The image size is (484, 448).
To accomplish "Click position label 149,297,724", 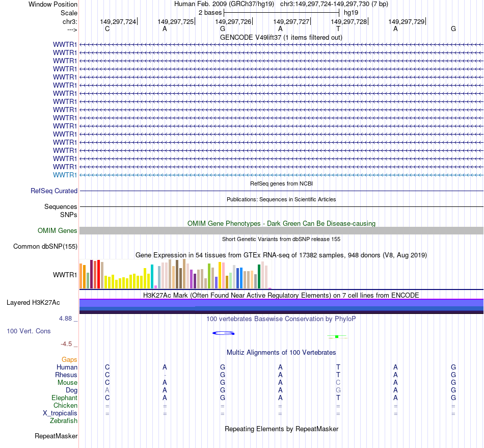I will point(118,21).
